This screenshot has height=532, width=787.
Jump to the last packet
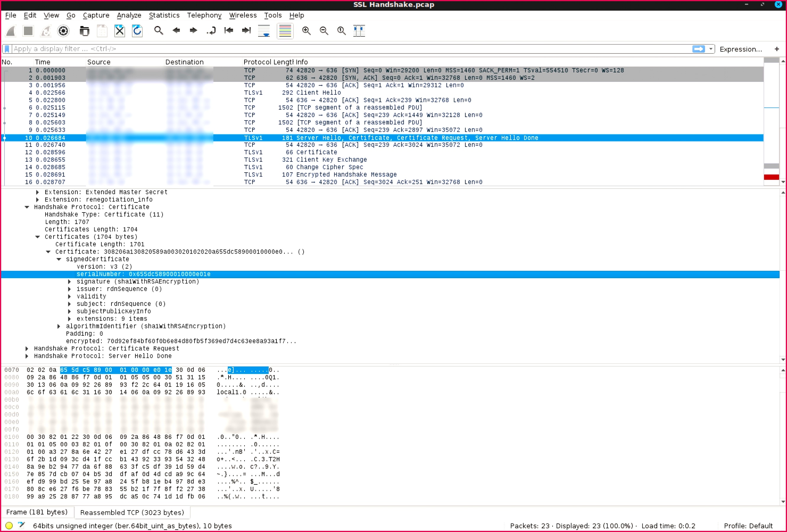click(246, 31)
